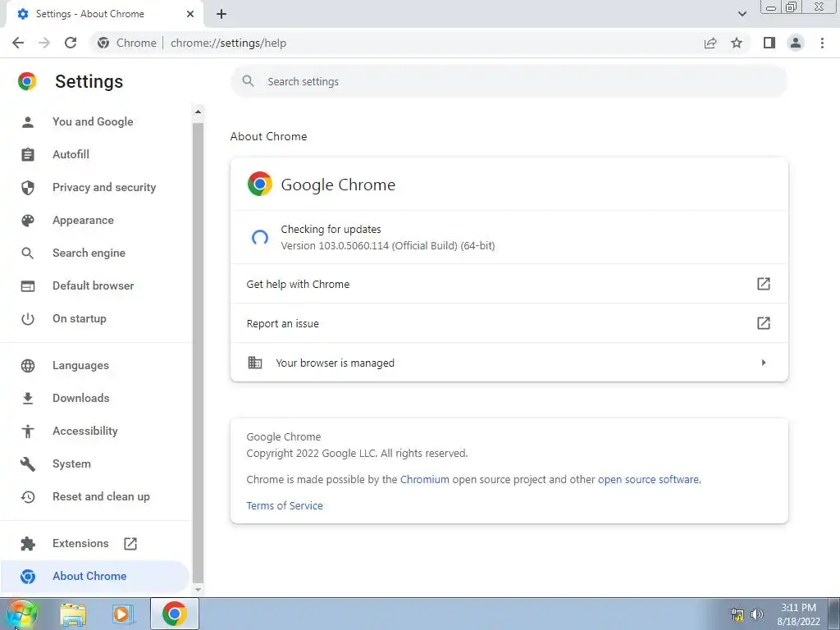
Task: Open Chrome's three-dot menu
Action: click(822, 43)
